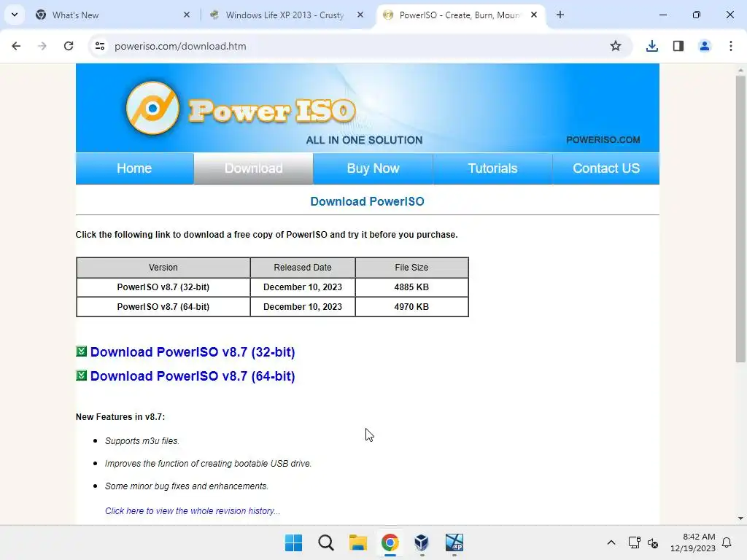Open a new tab with plus button
Viewport: 747px width, 560px height.
560,15
